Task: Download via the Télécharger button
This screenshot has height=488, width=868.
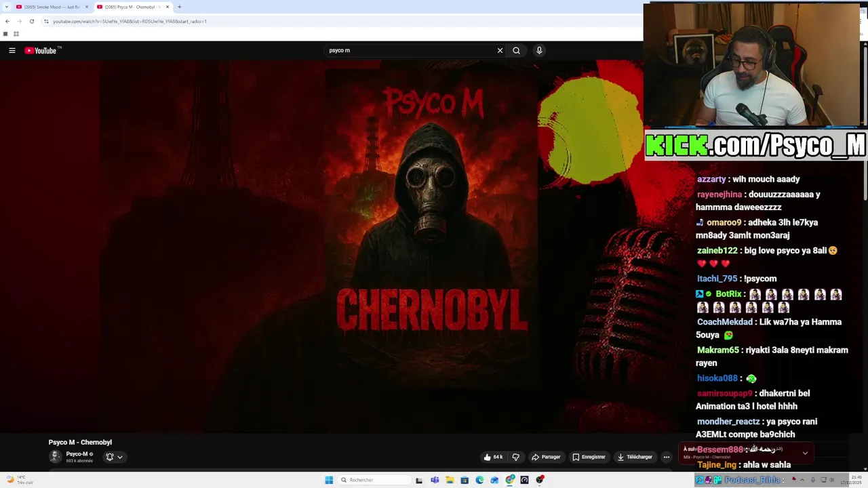Action: (x=635, y=457)
